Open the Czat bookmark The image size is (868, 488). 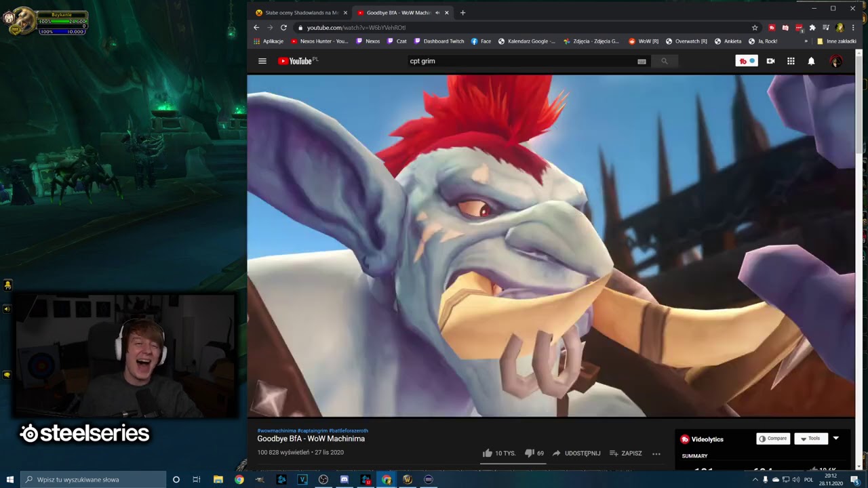[x=397, y=41]
